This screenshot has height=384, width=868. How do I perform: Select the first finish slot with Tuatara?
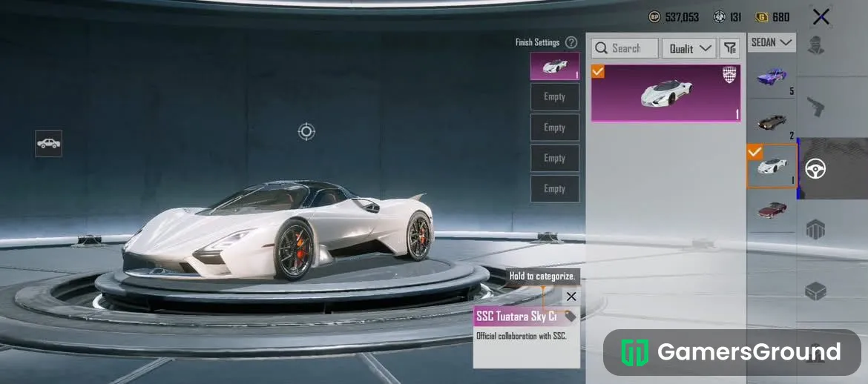(x=555, y=67)
